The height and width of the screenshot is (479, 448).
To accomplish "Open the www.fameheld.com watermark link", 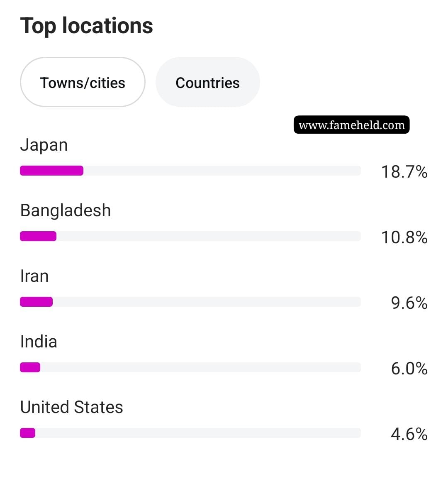I will coord(351,125).
